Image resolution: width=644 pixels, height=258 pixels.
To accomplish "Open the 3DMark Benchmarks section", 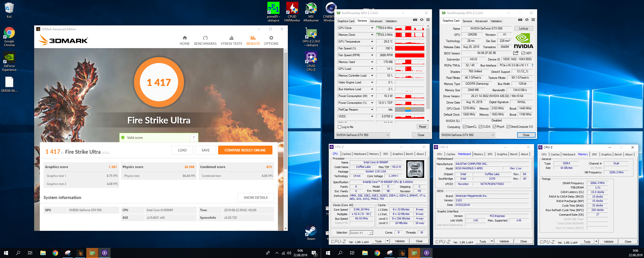I will (205, 41).
